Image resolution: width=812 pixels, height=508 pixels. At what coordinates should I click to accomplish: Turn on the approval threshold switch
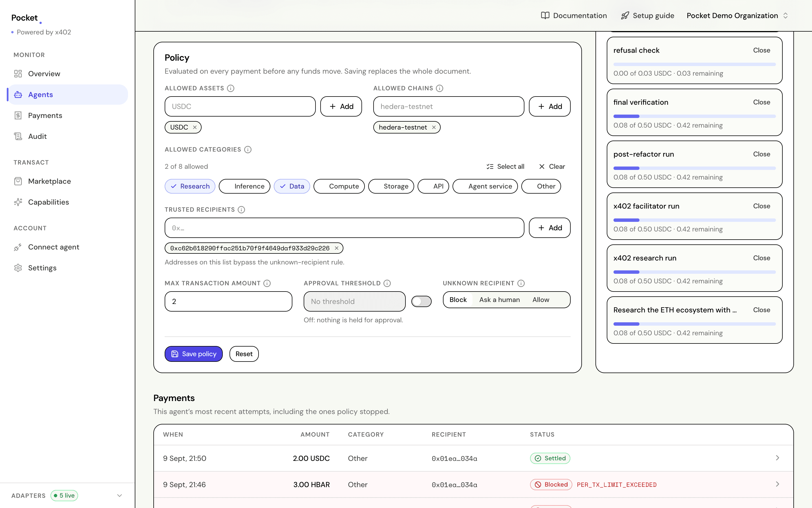pyautogui.click(x=422, y=301)
